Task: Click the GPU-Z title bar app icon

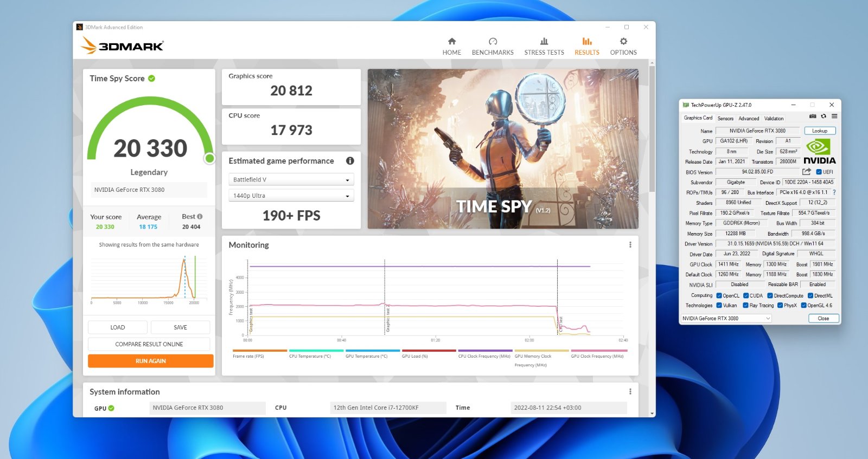Action: (686, 105)
